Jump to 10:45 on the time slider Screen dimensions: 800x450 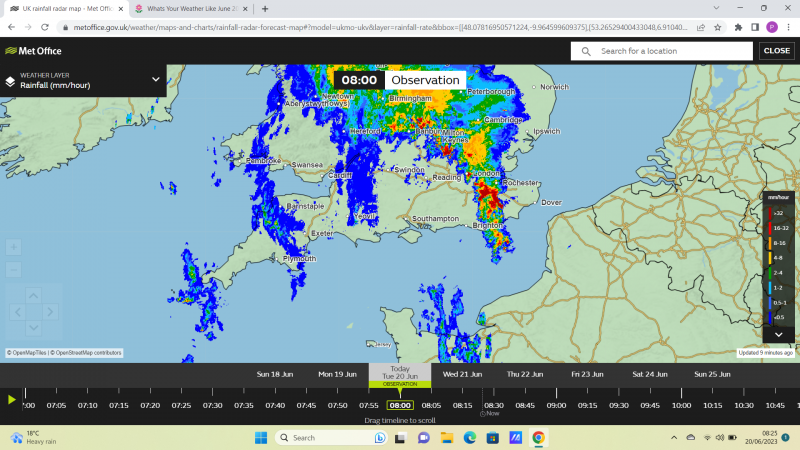click(x=775, y=405)
